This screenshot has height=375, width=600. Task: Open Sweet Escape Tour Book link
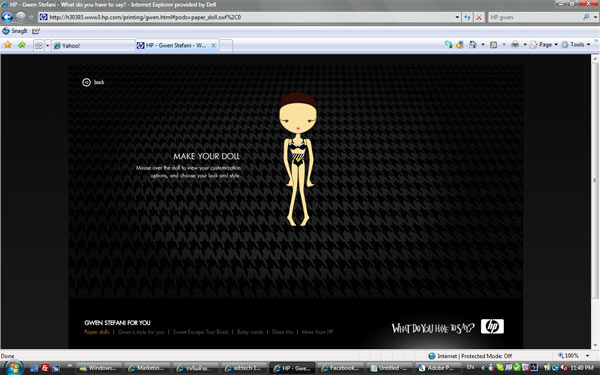201,332
